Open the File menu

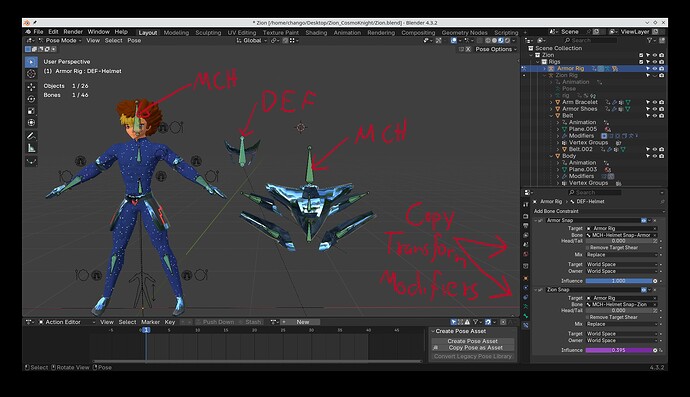point(38,32)
